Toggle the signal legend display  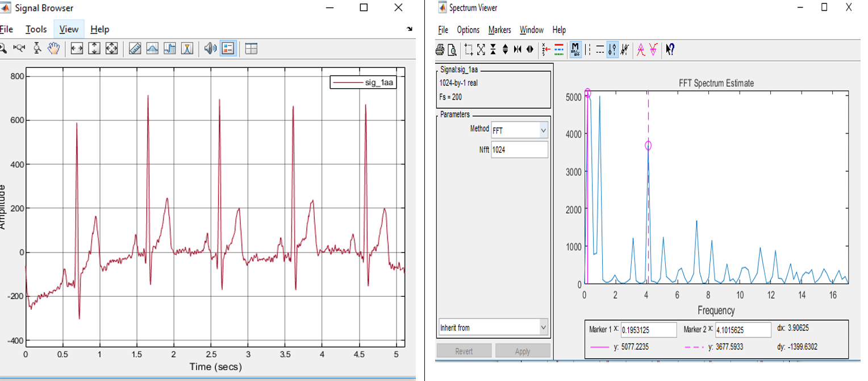click(227, 48)
